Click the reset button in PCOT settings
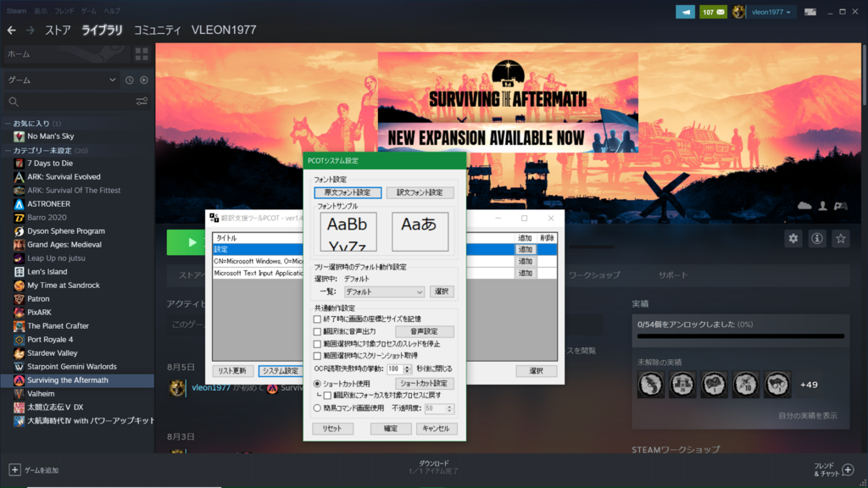Screen dimensions: 868x488 point(332,428)
